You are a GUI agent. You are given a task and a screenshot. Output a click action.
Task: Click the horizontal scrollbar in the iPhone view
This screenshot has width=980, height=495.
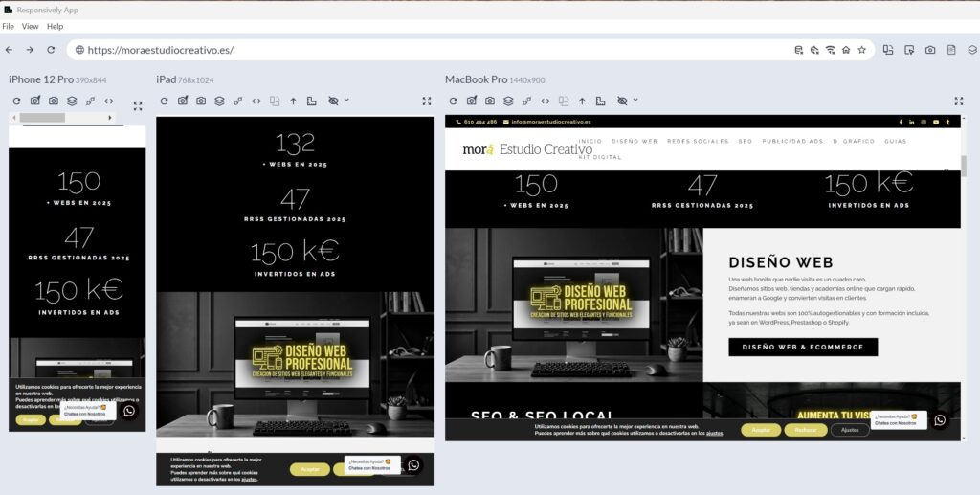pyautogui.click(x=42, y=118)
